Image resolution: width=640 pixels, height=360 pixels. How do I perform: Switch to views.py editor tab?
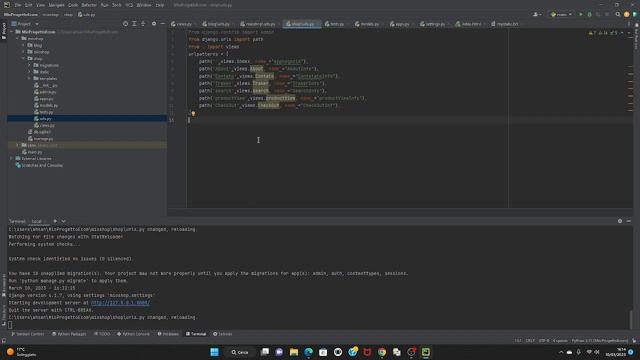coord(182,24)
